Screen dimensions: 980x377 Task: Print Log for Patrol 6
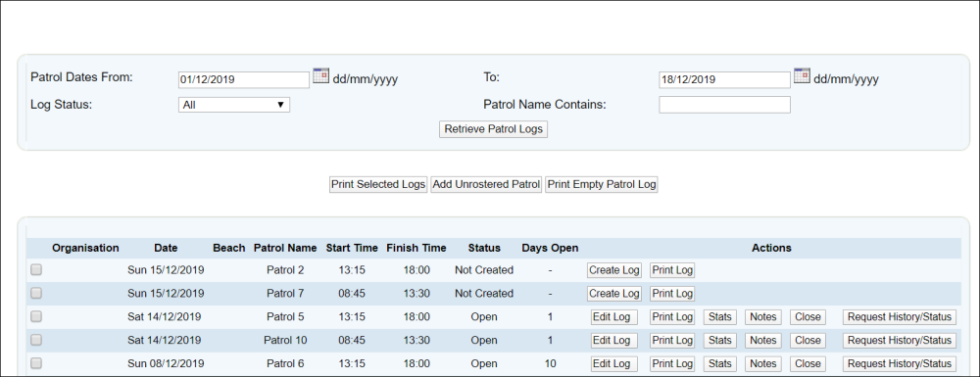(x=672, y=363)
